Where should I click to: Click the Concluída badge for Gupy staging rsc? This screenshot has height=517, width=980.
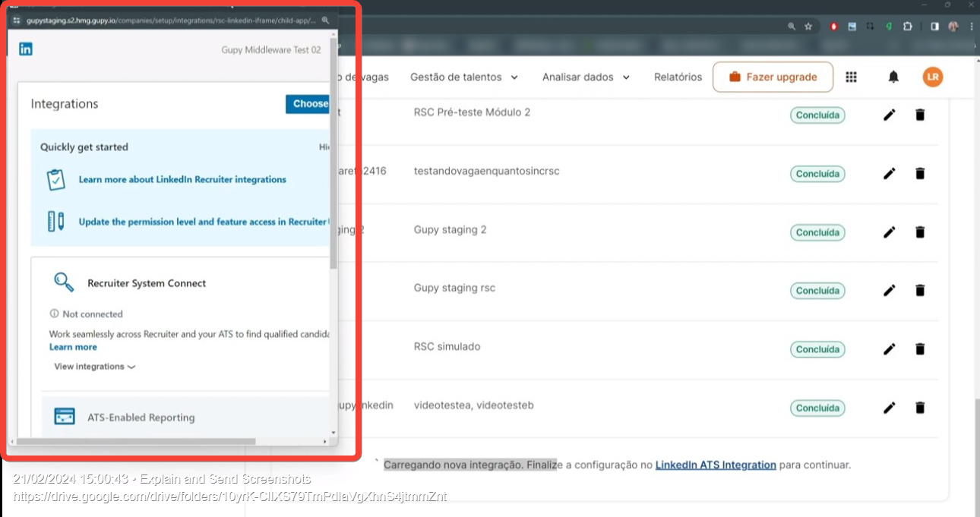(817, 291)
